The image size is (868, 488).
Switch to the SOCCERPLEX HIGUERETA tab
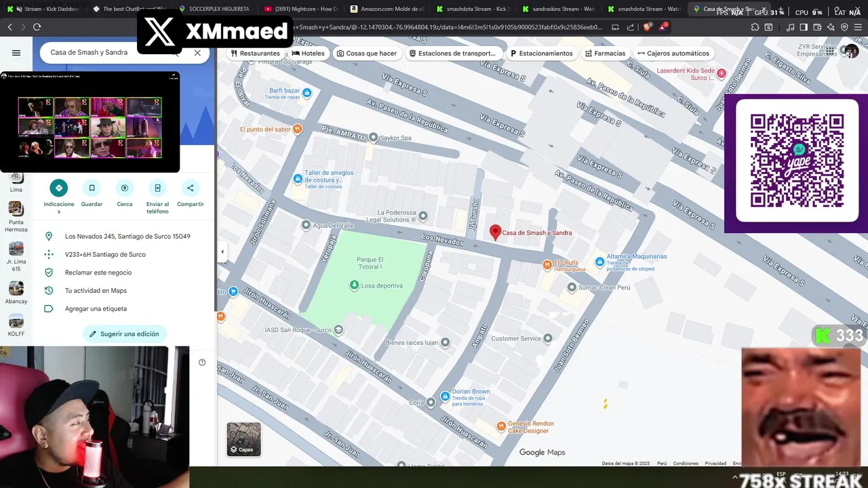(x=215, y=9)
